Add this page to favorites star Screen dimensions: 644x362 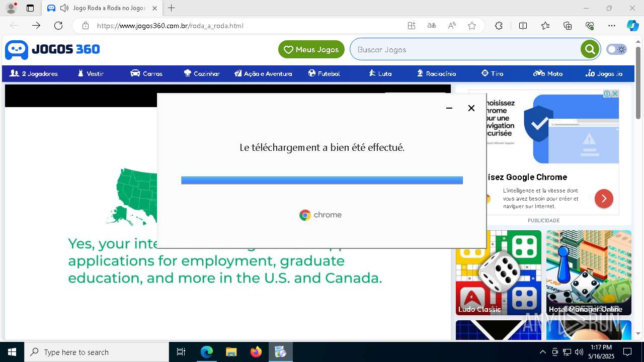click(472, 26)
